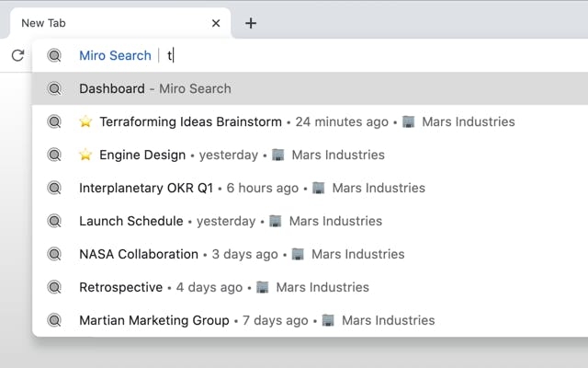
Task: Click '24 minutes ago' timestamp text
Action: tap(342, 121)
